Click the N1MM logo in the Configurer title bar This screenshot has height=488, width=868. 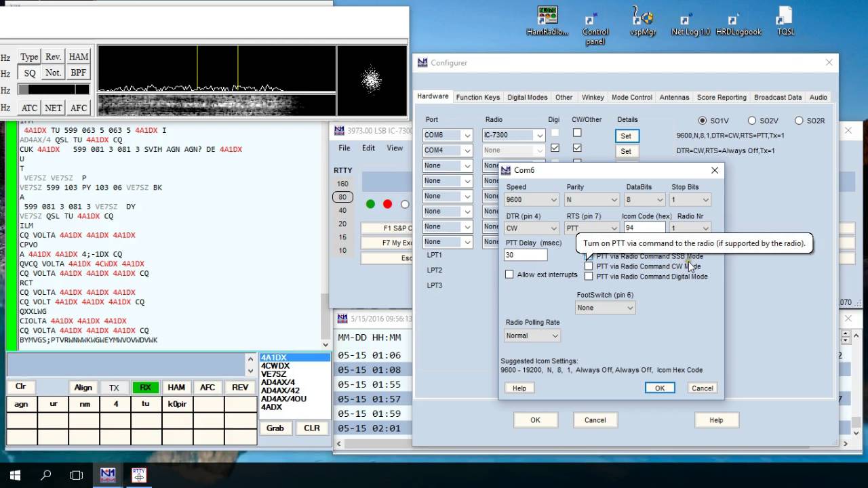[422, 63]
